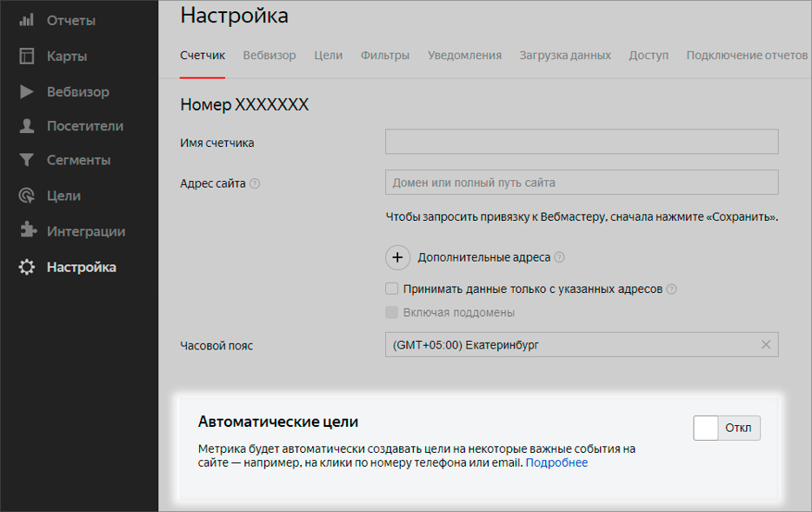Click the 'Имя счетчика' input field
Screen dimensions: 812x512
tap(581, 143)
